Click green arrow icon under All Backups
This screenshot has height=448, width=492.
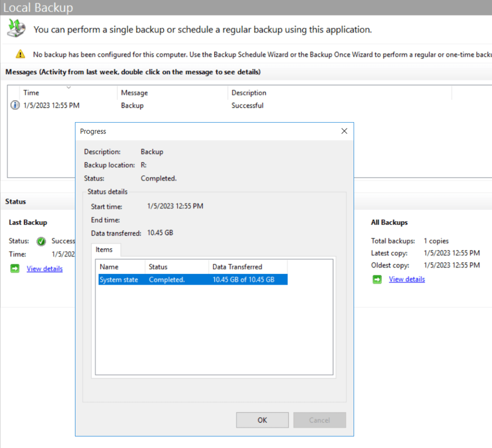click(377, 279)
